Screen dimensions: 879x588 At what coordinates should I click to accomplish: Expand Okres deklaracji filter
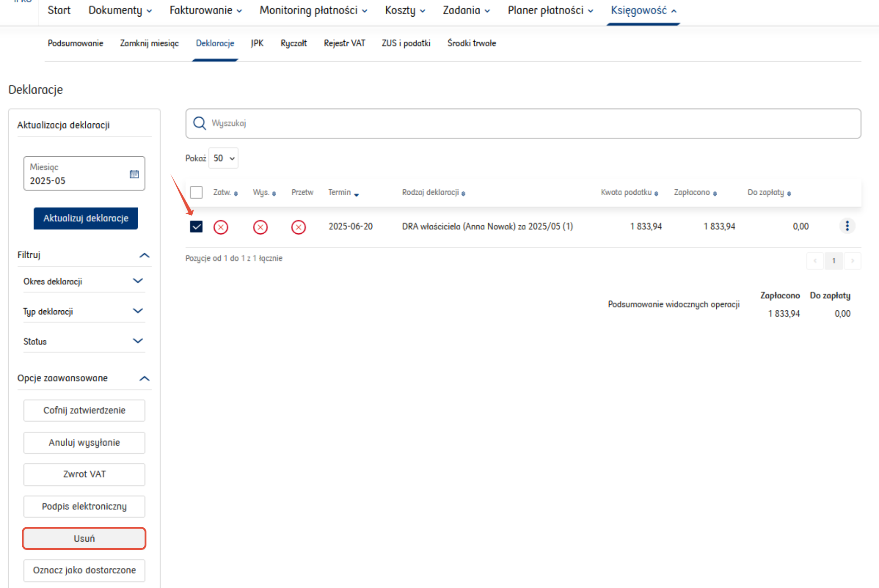coord(138,281)
